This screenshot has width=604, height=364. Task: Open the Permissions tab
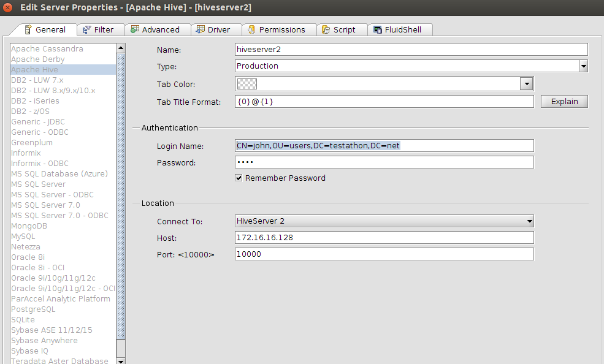tap(279, 29)
